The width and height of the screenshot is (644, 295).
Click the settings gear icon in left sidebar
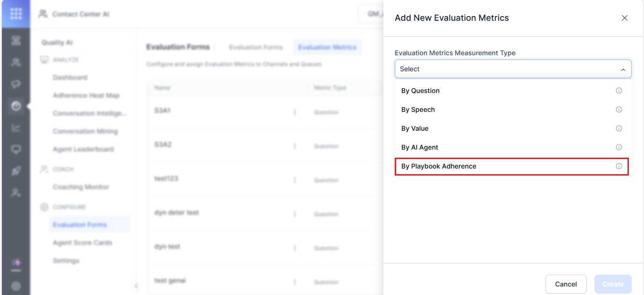(x=16, y=286)
